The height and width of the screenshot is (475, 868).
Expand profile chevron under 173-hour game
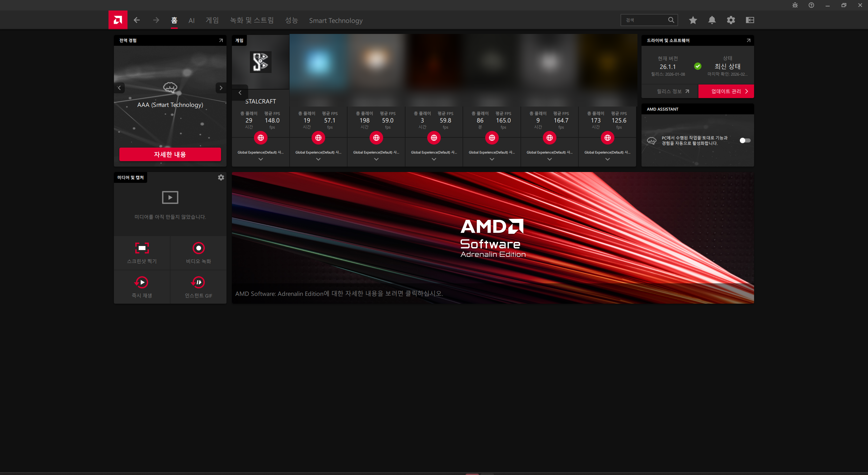coord(607,159)
